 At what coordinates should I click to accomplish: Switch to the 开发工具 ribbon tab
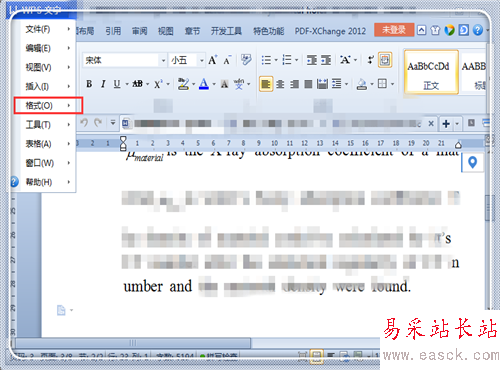226,31
